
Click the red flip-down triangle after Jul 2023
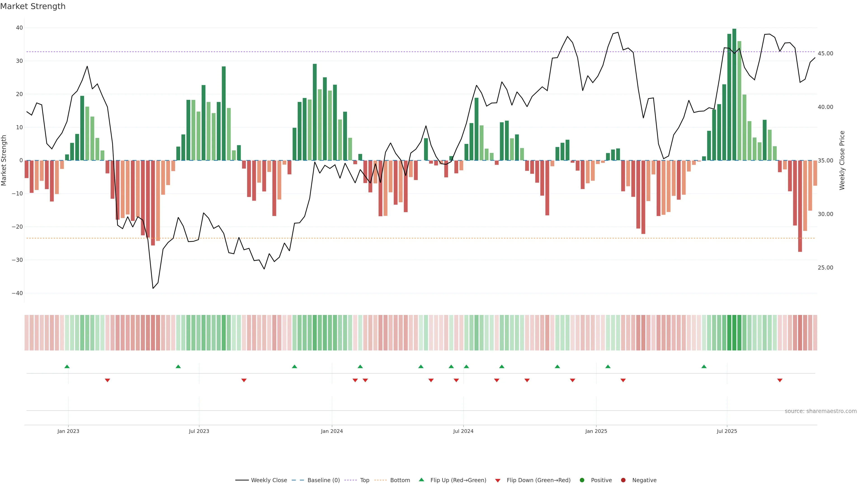(x=244, y=380)
